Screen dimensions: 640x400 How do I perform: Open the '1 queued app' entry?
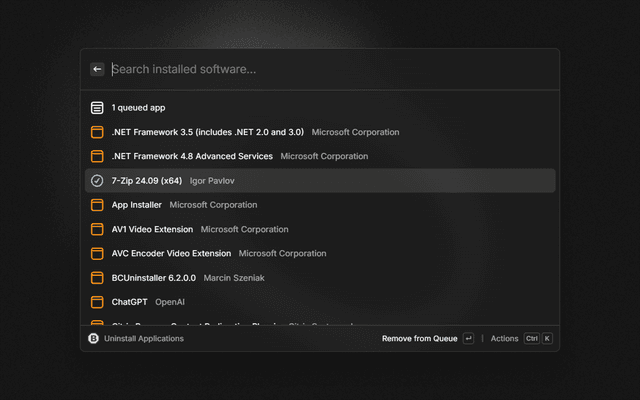coord(320,108)
